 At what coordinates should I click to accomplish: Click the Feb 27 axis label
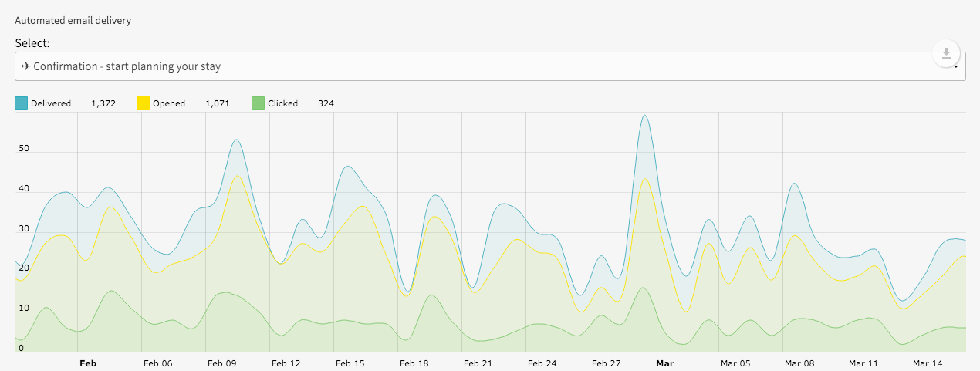click(x=607, y=363)
